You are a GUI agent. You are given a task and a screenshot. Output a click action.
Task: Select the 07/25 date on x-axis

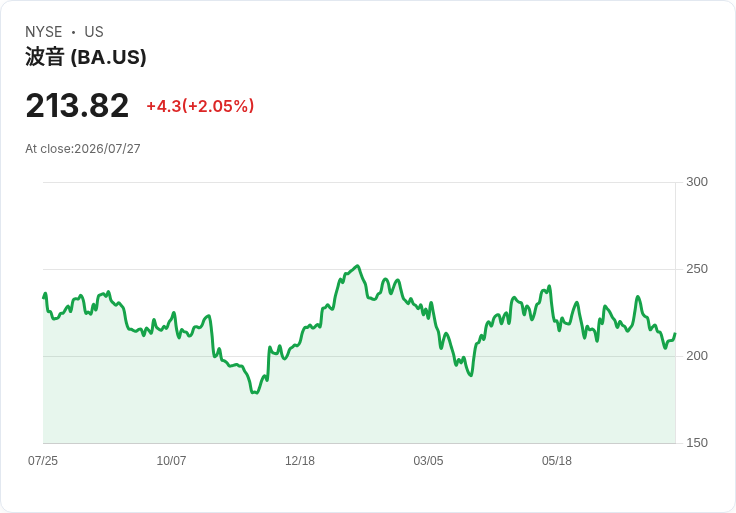[43, 460]
